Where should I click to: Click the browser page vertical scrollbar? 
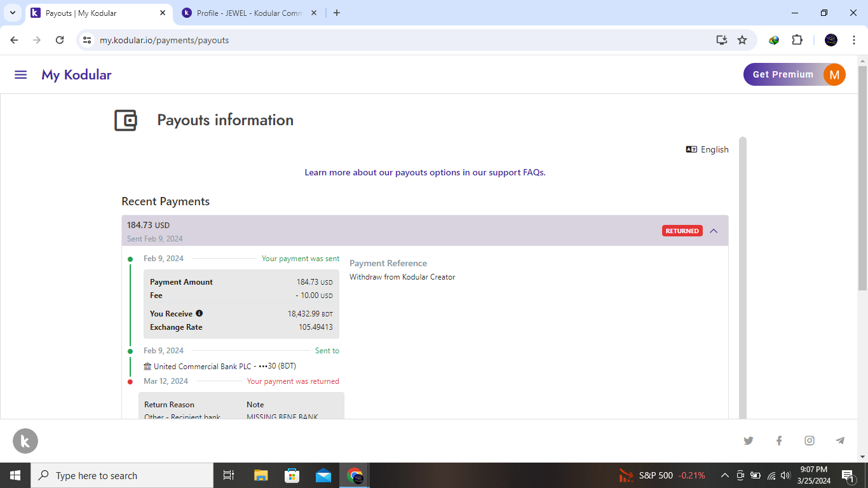coord(862,178)
